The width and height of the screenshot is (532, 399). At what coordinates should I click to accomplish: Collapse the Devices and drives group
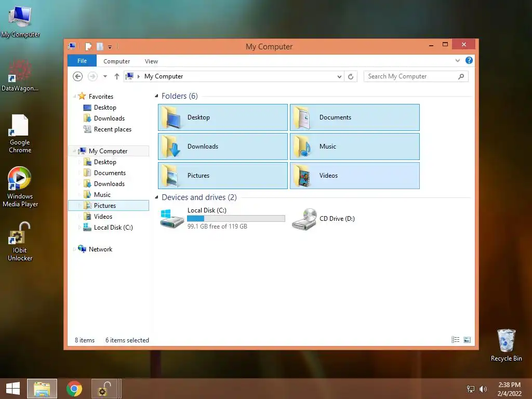point(156,197)
